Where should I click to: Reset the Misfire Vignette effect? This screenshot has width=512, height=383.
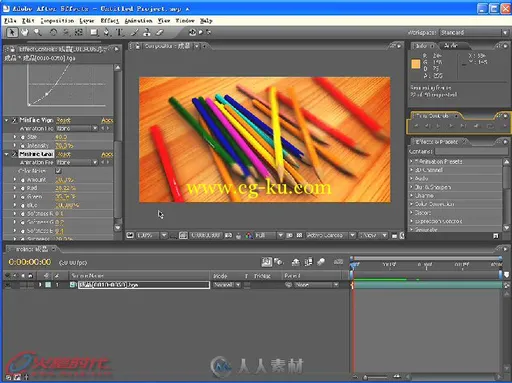click(63, 120)
